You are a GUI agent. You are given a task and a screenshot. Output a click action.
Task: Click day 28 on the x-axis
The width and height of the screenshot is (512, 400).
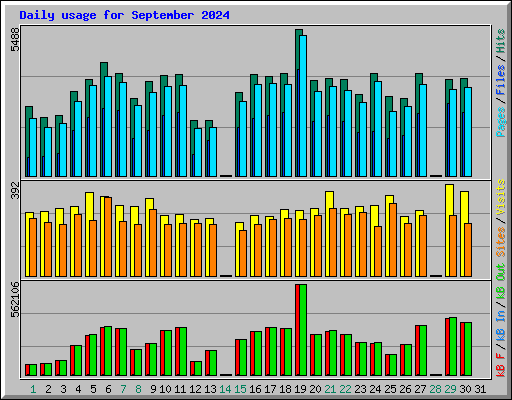435,389
